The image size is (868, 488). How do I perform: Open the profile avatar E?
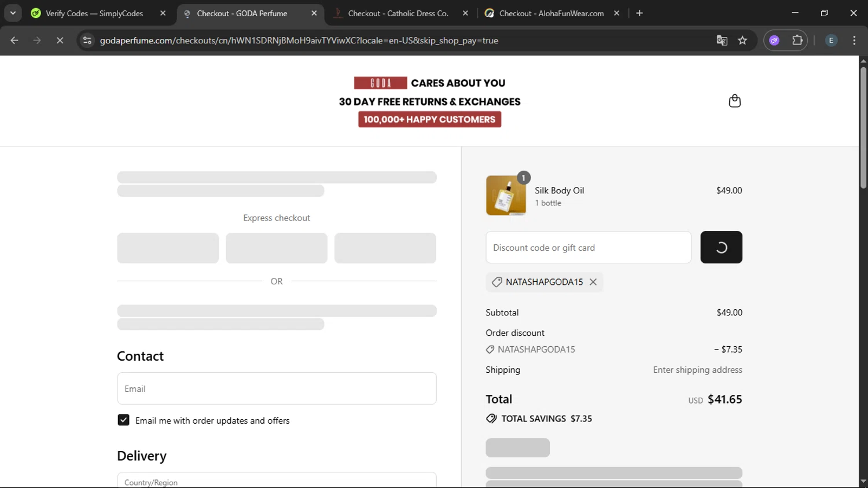pos(831,41)
